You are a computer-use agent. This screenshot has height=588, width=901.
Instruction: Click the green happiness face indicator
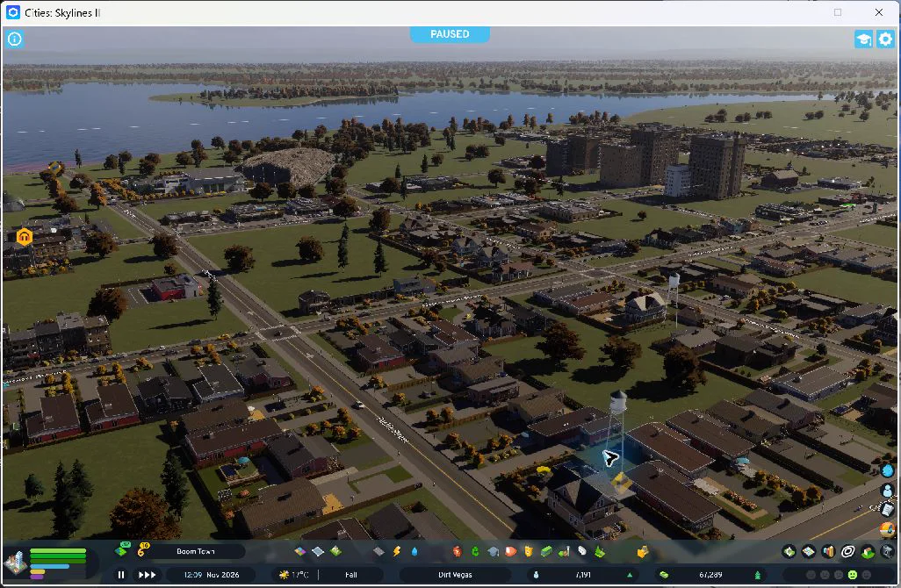tap(852, 574)
